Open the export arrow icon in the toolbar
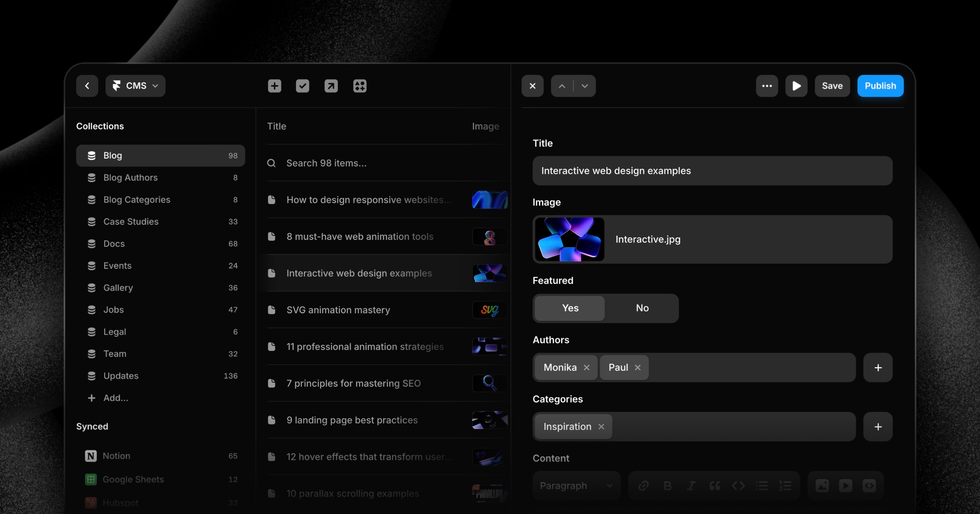The image size is (980, 514). point(331,86)
